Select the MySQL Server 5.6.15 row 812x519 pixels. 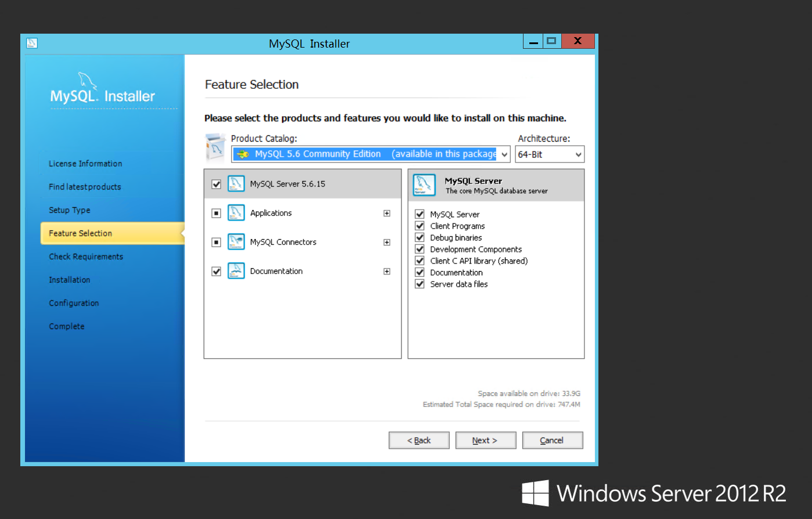[303, 184]
